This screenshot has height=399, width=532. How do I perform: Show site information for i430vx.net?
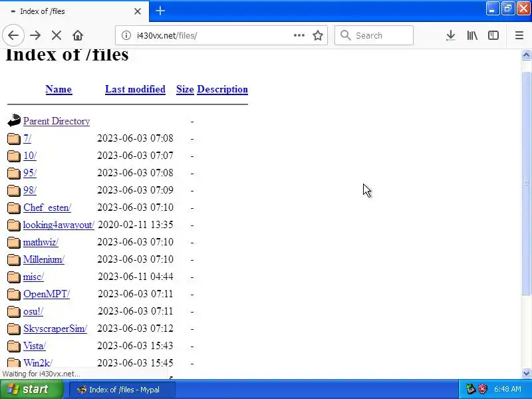(x=126, y=35)
